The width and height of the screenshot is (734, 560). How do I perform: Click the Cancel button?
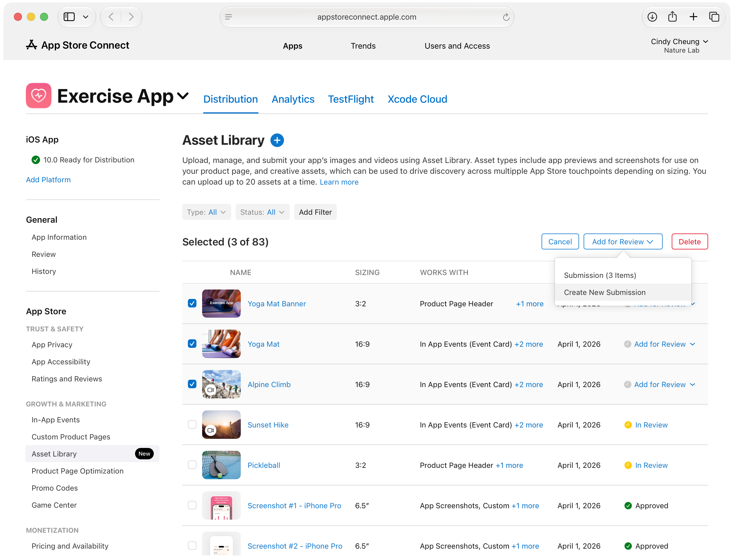click(560, 242)
